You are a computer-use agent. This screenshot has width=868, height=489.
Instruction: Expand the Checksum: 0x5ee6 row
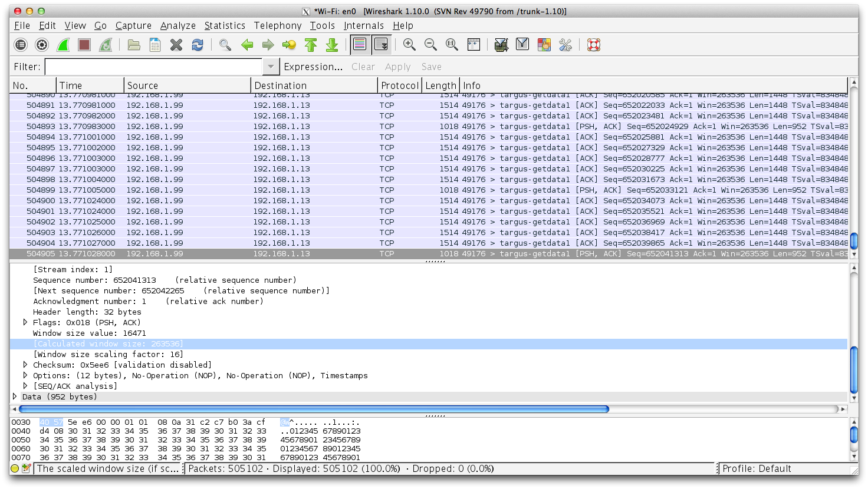click(25, 365)
